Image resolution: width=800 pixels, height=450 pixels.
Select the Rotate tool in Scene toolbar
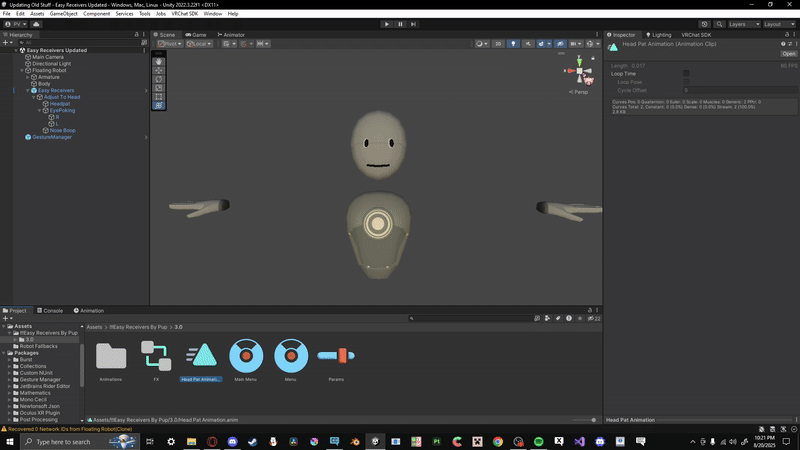click(x=159, y=79)
